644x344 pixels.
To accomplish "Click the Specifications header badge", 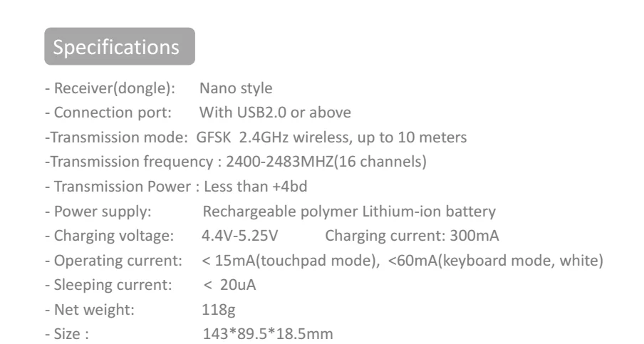I will [x=119, y=48].
